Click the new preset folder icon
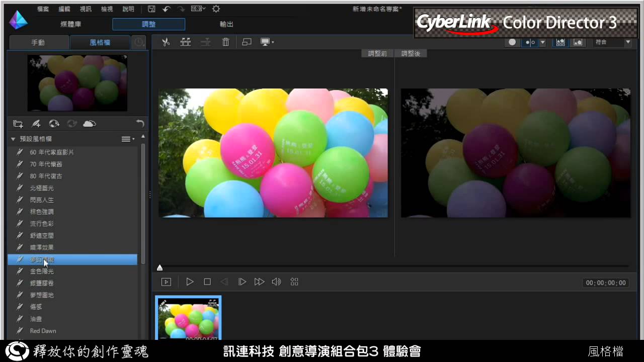644x362 pixels. (x=18, y=124)
